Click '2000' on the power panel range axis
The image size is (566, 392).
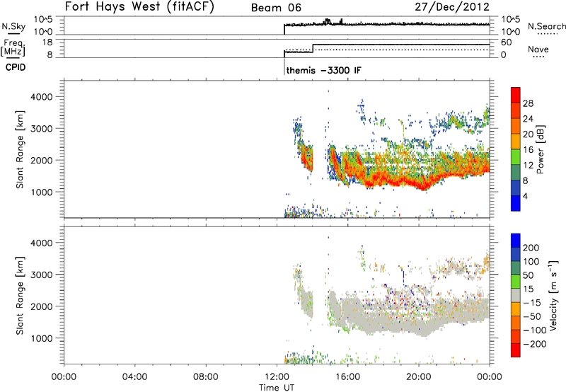coord(42,160)
